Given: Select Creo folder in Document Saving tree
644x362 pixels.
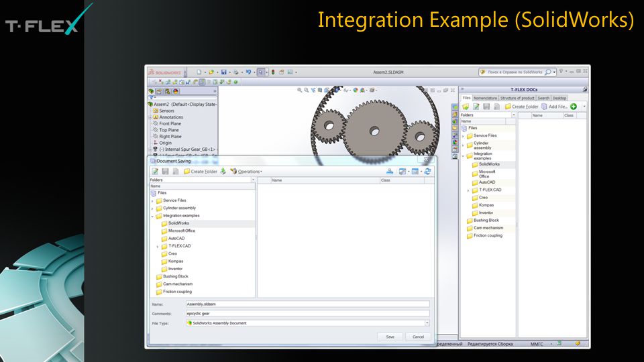Looking at the screenshot, I should coord(172,253).
